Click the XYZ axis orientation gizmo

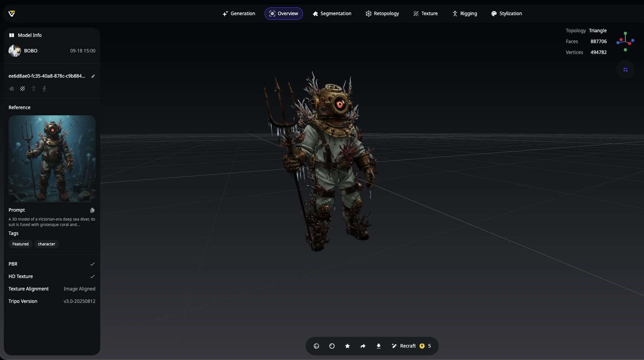pos(625,41)
